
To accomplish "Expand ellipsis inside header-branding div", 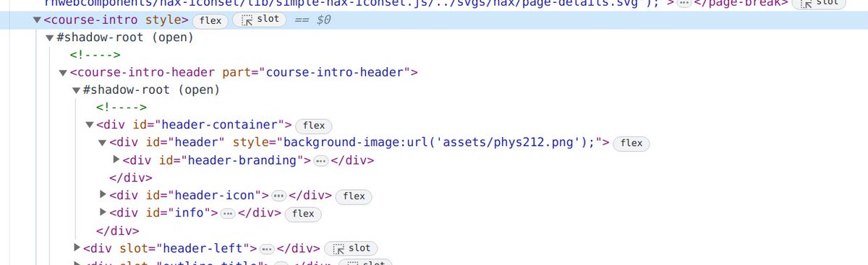I will point(322,161).
